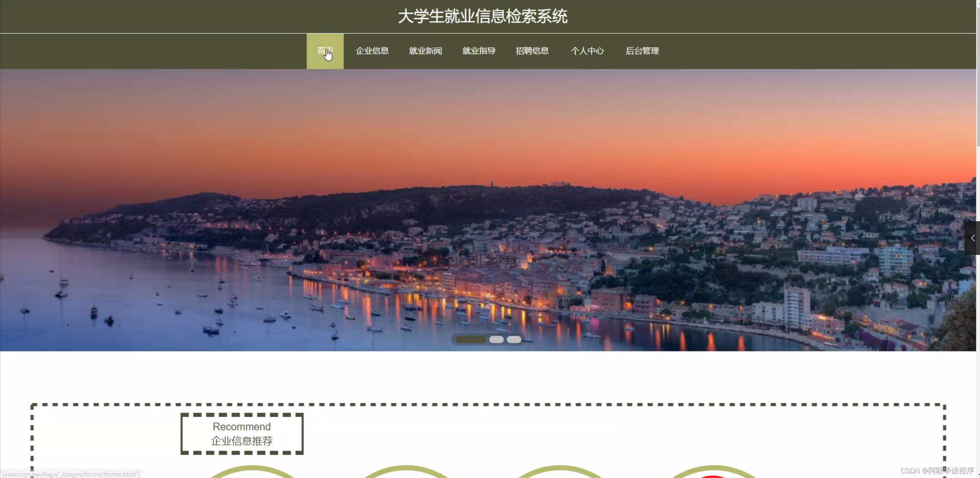980x478 pixels.
Task: Click the CSDN @阿联毕设程序 watermark text
Action: coord(937,471)
